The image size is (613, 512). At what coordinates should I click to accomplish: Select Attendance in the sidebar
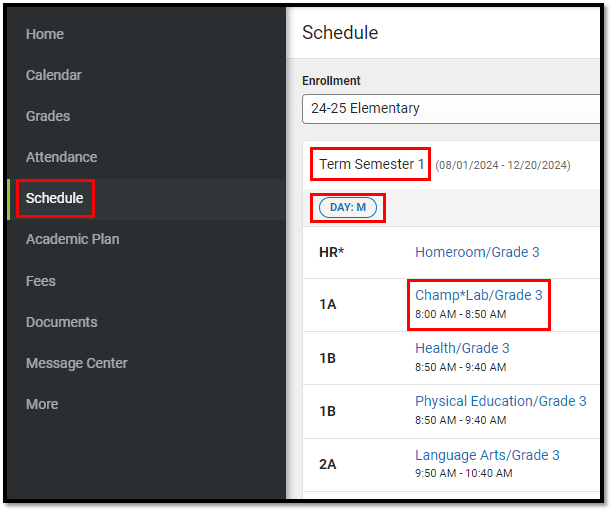click(x=61, y=157)
